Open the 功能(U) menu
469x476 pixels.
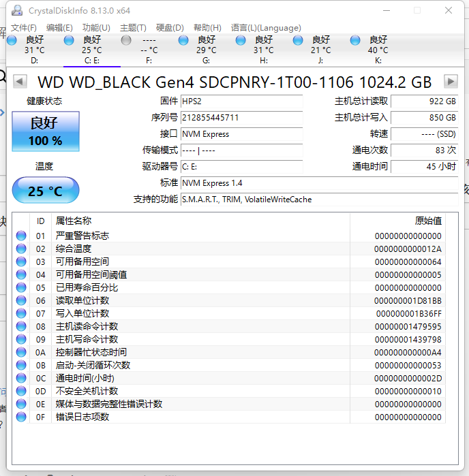[96, 28]
